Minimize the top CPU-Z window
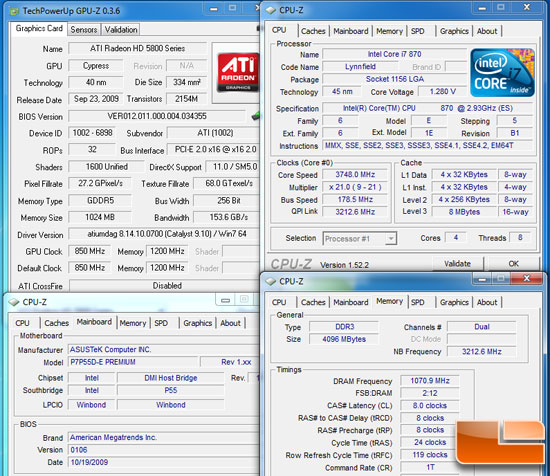The height and width of the screenshot is (476, 550). [x=482, y=8]
